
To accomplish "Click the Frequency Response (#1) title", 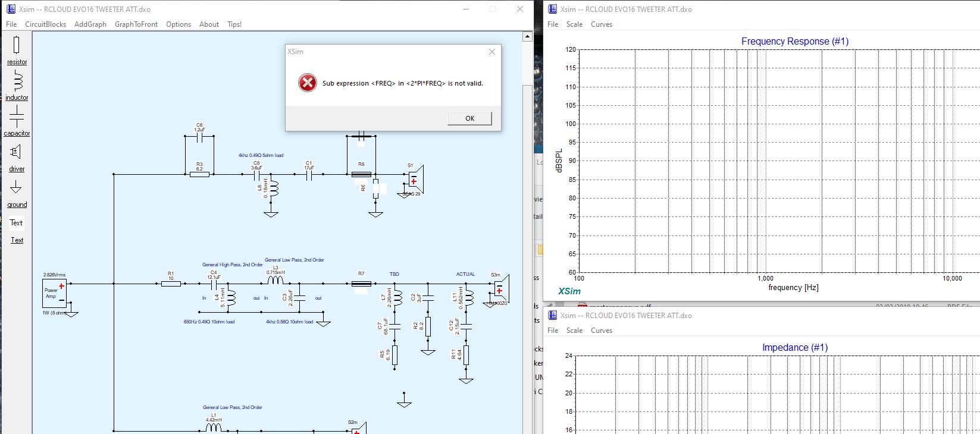I will [x=795, y=41].
